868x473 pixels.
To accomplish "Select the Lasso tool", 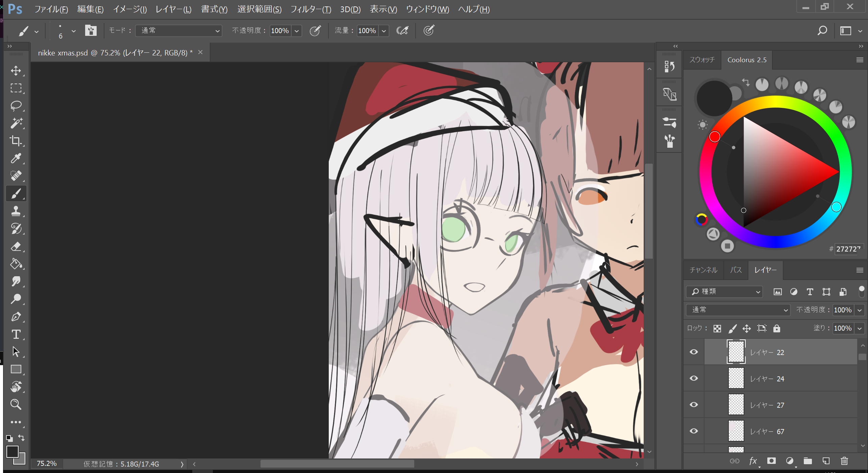I will tap(16, 105).
